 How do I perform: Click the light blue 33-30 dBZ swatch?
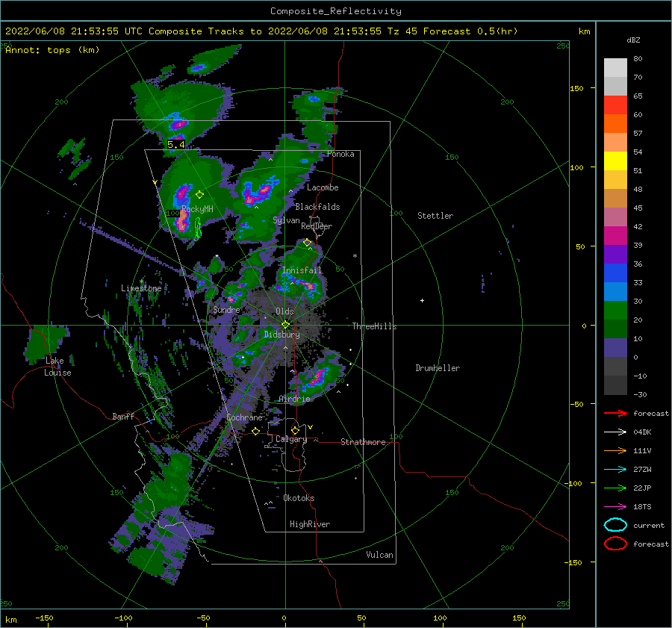tap(615, 292)
